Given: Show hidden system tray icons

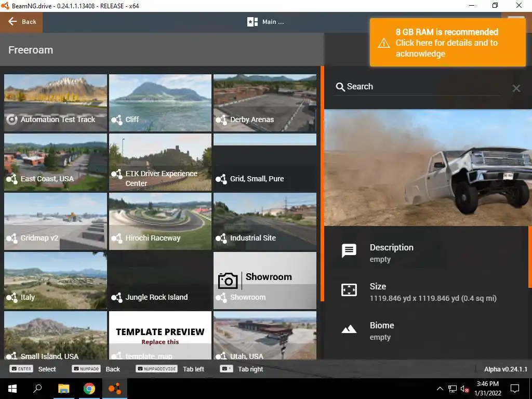Looking at the screenshot, I should tap(440, 389).
